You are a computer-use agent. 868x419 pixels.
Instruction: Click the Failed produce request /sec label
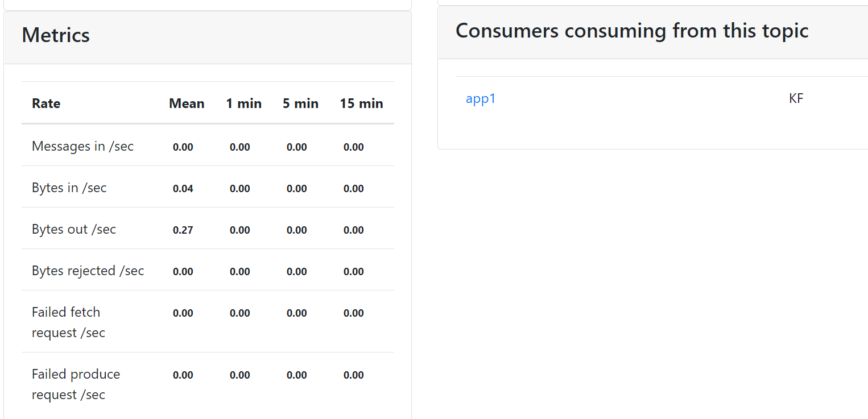click(76, 384)
